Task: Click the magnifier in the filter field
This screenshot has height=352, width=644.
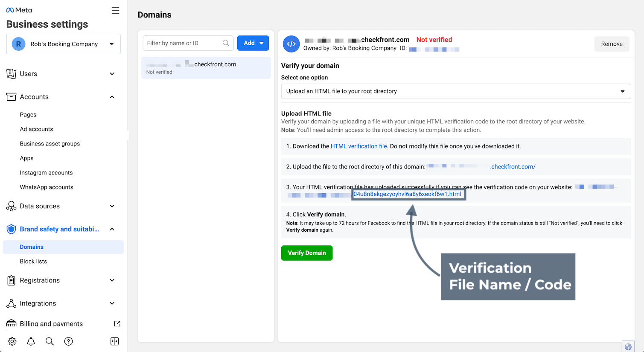Action: click(226, 43)
